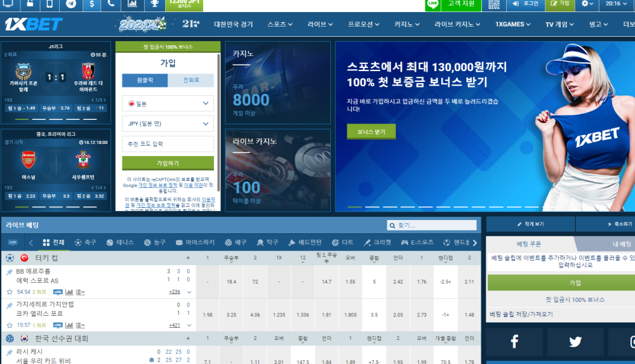Switch to the 베팅 쿠폰 tab
This screenshot has width=635, height=364.
coord(529,244)
